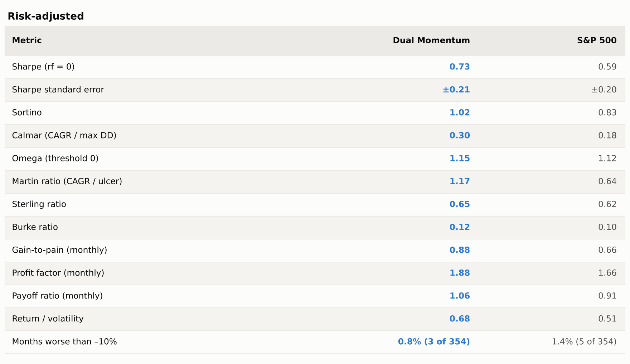Select the Calmar (CAGR / max DD) label
Screen dimensions: 630x364
(x=64, y=136)
